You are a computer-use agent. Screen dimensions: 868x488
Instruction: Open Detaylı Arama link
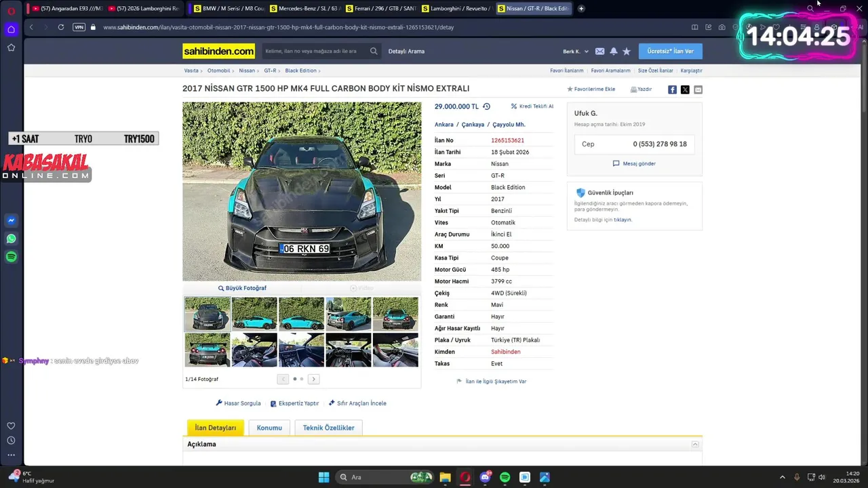tap(406, 52)
